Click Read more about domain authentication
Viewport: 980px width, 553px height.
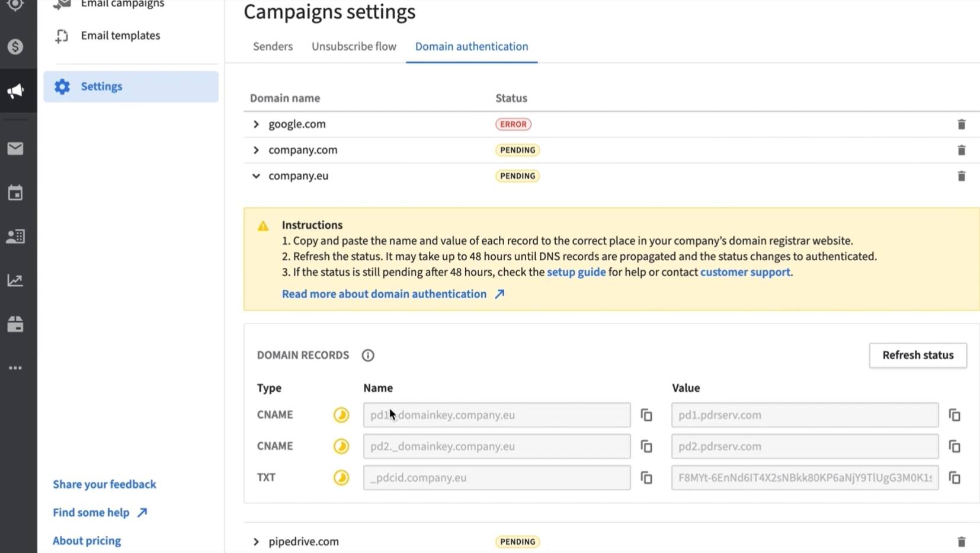pyautogui.click(x=383, y=293)
